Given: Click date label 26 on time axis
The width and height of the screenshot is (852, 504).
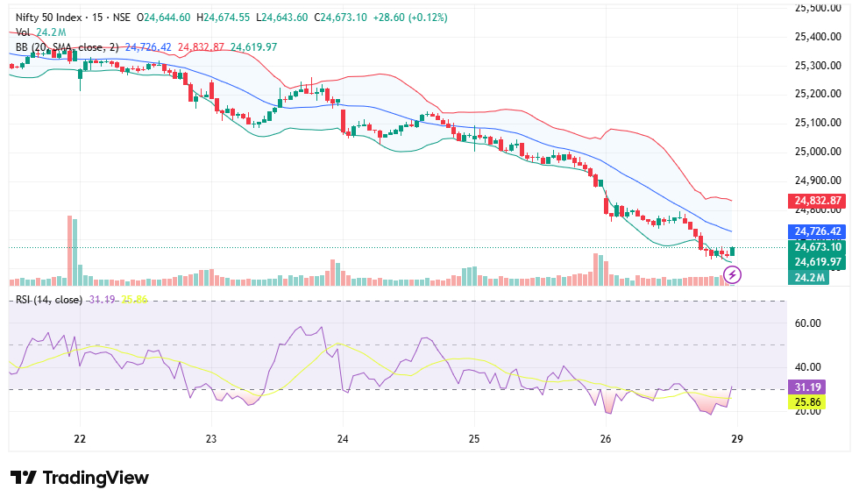Looking at the screenshot, I should point(606,439).
